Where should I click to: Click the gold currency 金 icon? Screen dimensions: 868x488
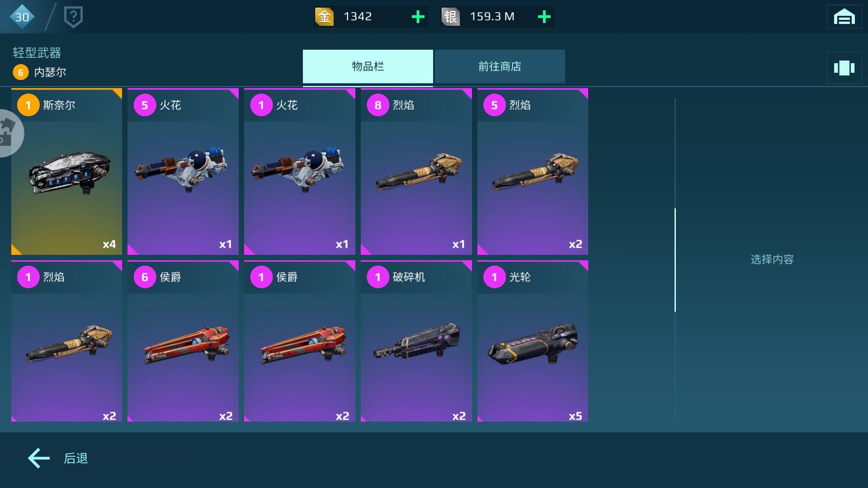pyautogui.click(x=324, y=17)
